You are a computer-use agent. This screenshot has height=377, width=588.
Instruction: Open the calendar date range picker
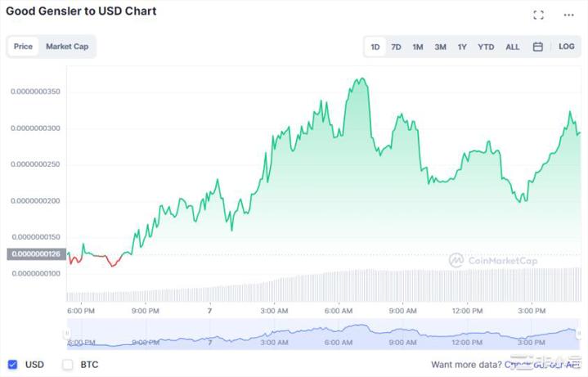[538, 47]
